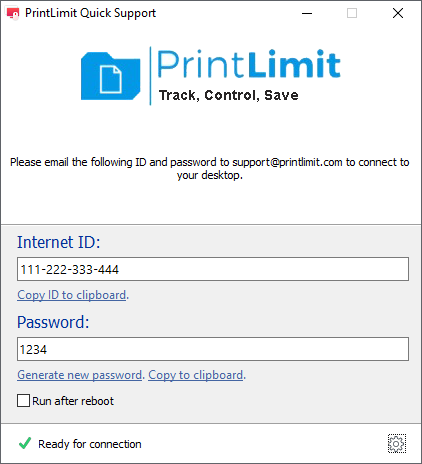Click the support email instruction text
The height and width of the screenshot is (464, 422).
pos(210,169)
